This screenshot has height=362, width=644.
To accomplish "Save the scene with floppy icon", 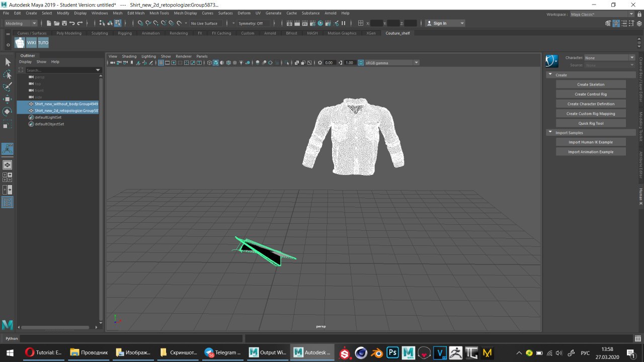I will click(x=64, y=23).
